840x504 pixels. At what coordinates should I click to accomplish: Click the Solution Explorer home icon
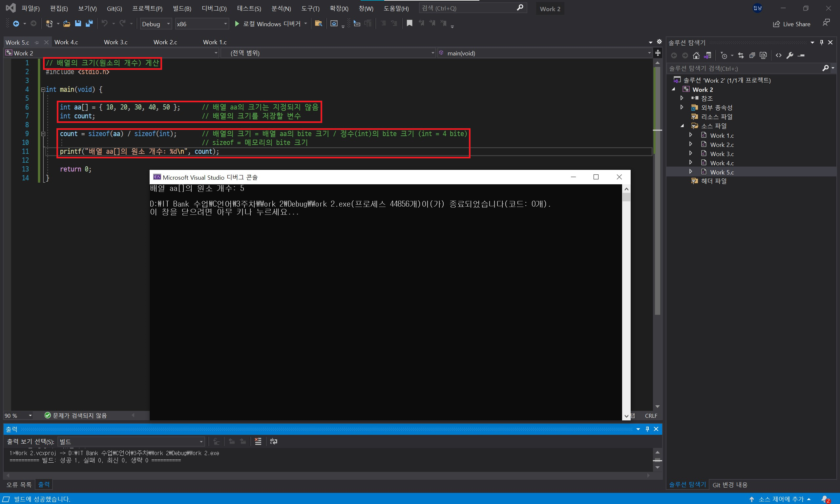[696, 55]
